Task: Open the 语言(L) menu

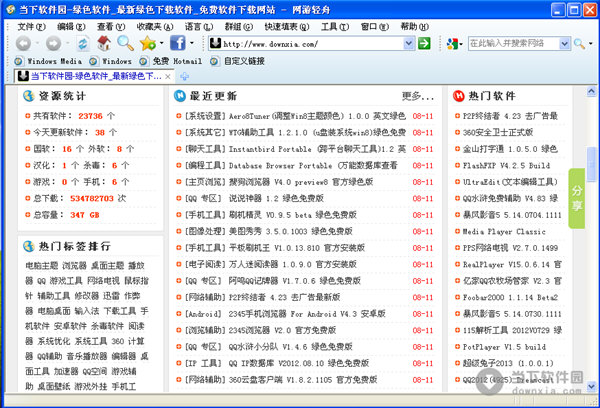Action: coord(199,26)
